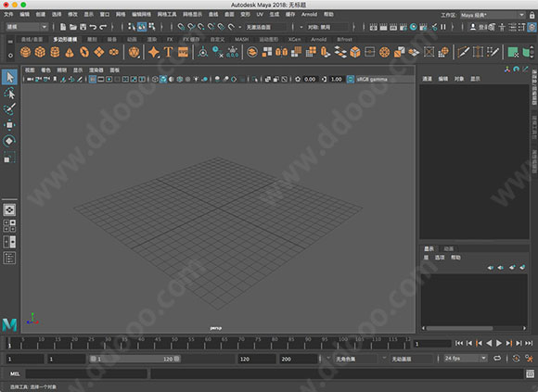The image size is (538, 392).
Task: Toggle playback loop mode button
Action: (497, 359)
